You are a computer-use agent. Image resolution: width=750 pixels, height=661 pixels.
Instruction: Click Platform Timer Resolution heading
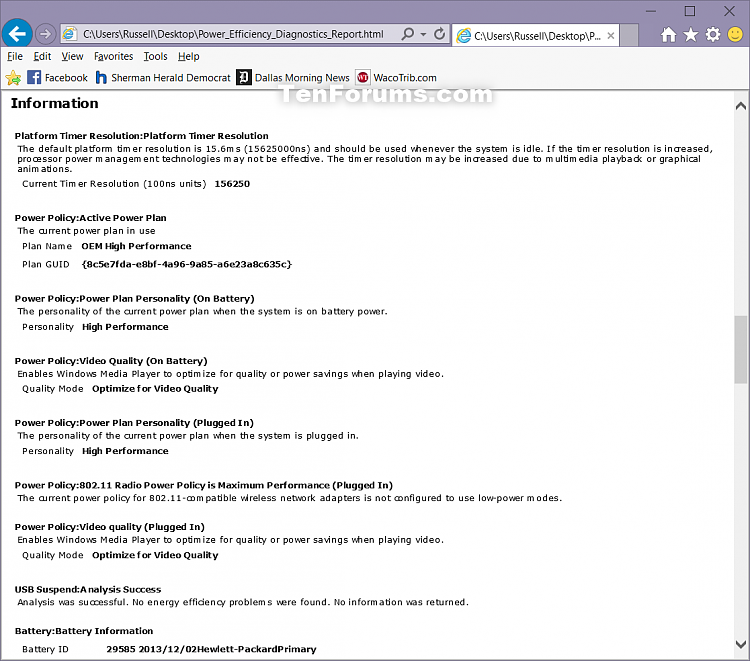tap(142, 136)
